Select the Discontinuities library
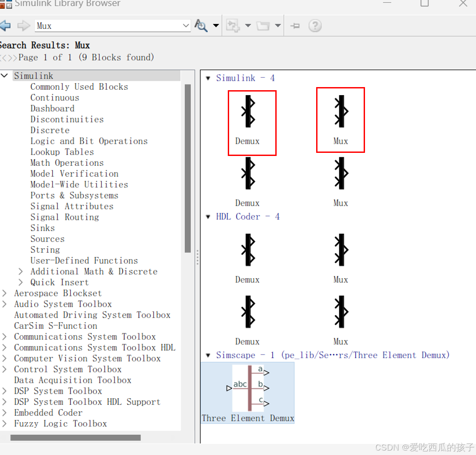 coord(67,119)
